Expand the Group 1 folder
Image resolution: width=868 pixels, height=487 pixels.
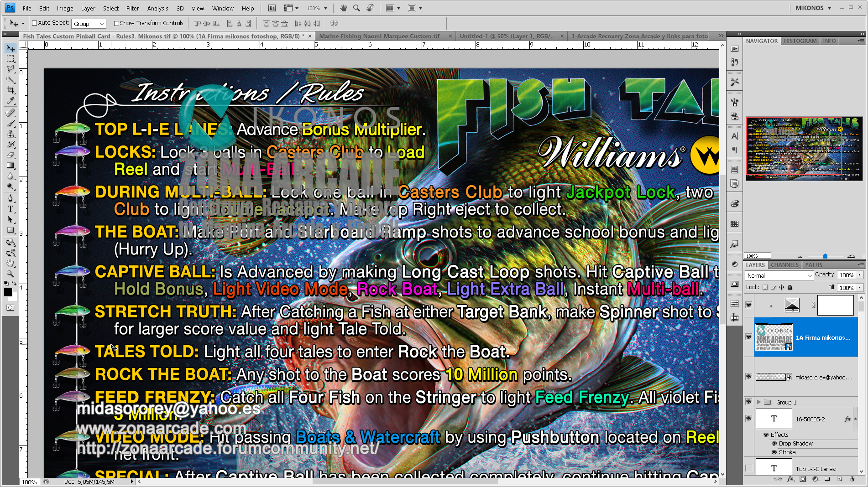[759, 402]
